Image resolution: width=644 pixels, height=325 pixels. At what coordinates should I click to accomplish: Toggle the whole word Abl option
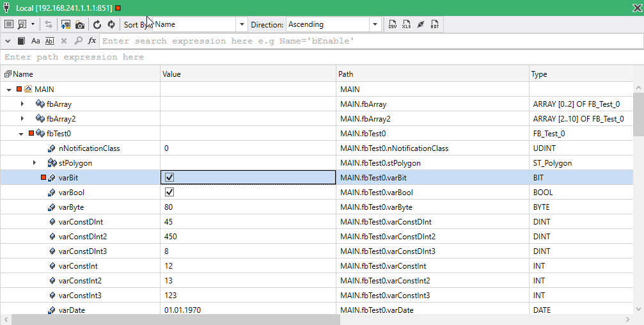[x=50, y=41]
